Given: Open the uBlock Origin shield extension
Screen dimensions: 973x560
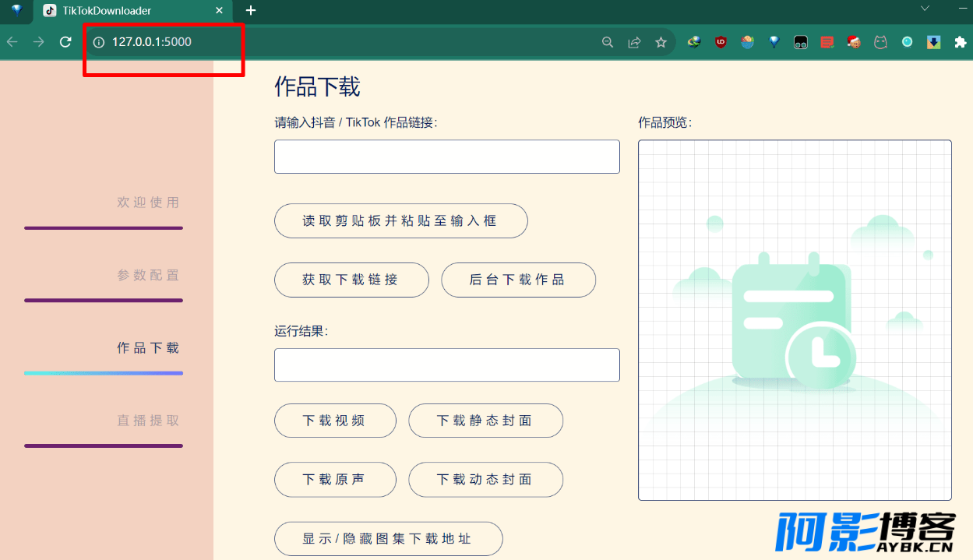Looking at the screenshot, I should [x=721, y=42].
